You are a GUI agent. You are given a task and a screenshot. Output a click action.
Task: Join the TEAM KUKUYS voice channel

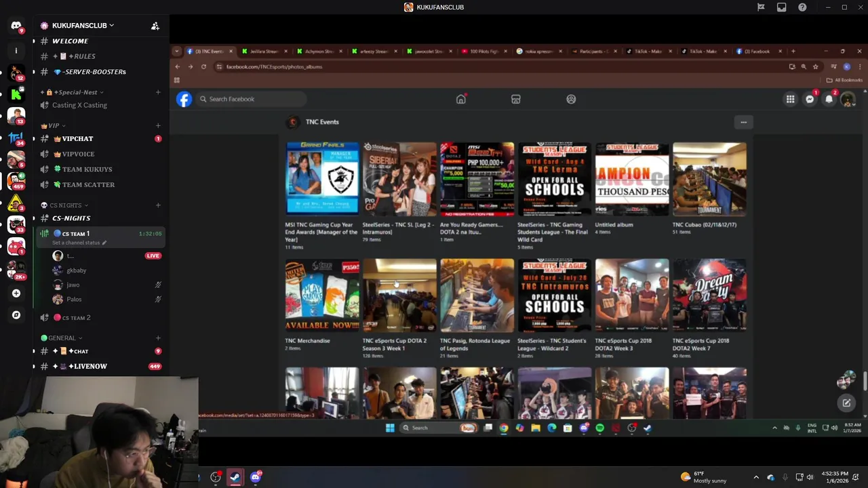pos(100,169)
